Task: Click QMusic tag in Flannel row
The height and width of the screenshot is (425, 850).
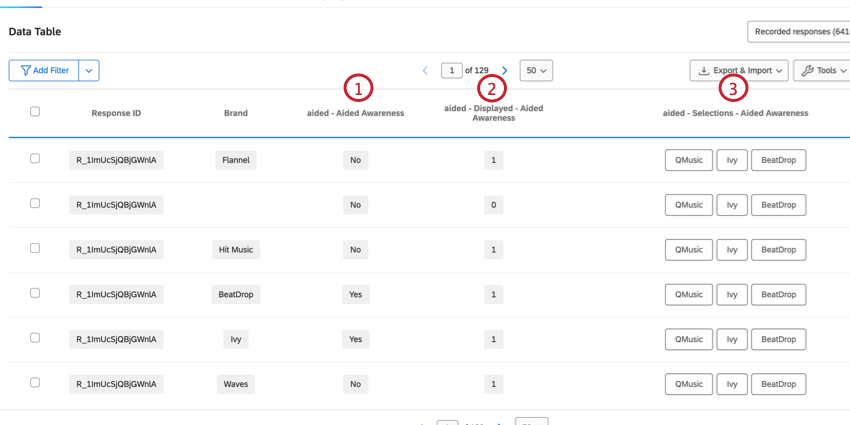Action: tap(689, 160)
